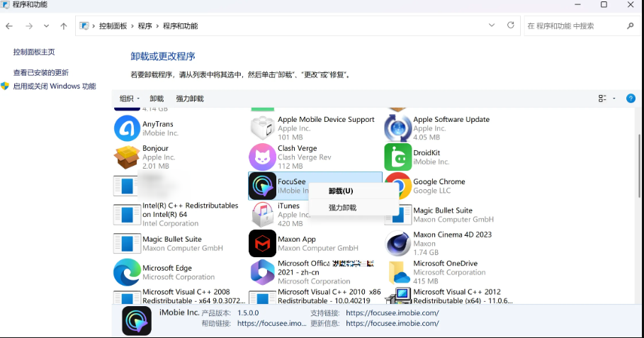Click the Maxon Cinema 4D 2023 icon

(x=398, y=244)
